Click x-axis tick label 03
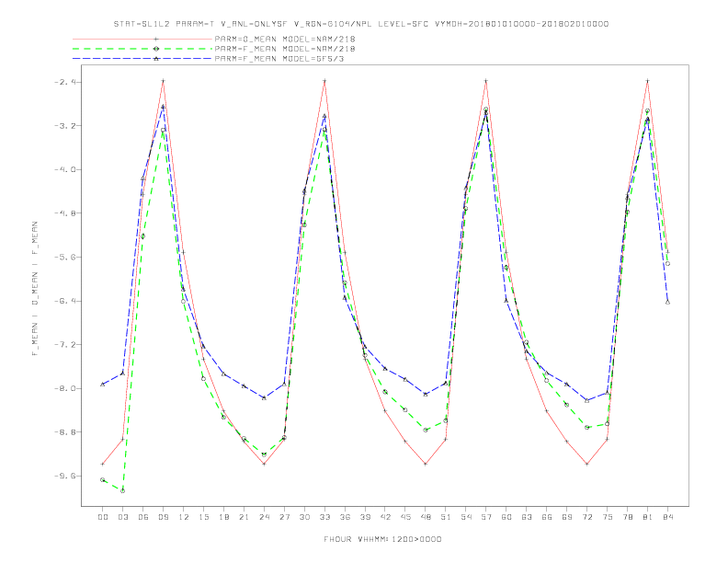This screenshot has height=563, width=728. click(122, 517)
